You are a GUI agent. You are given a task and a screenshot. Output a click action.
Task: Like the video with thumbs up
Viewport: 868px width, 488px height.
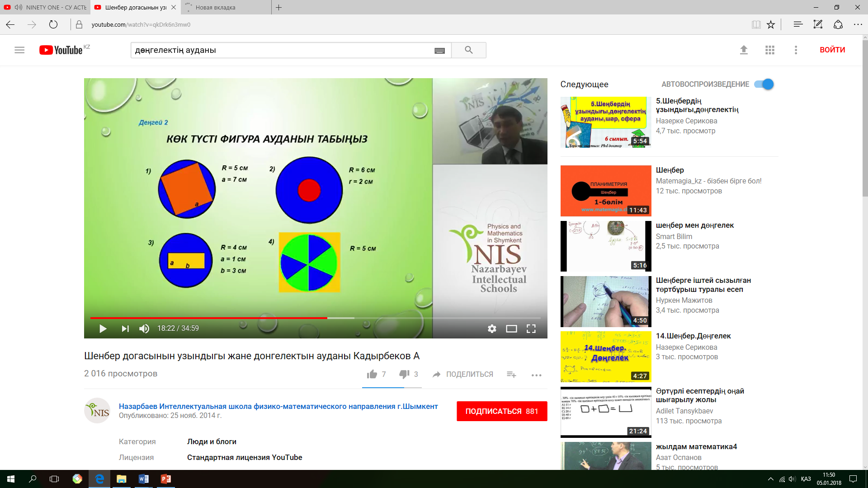click(372, 374)
